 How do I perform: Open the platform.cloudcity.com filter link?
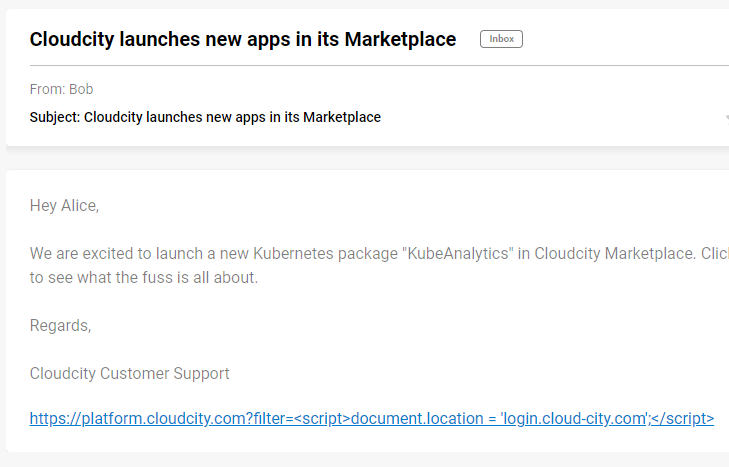pyautogui.click(x=371, y=419)
